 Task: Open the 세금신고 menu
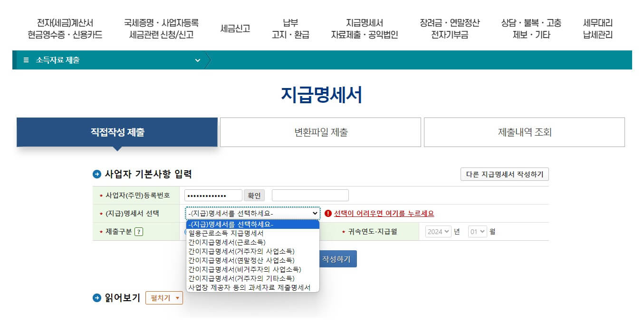234,27
